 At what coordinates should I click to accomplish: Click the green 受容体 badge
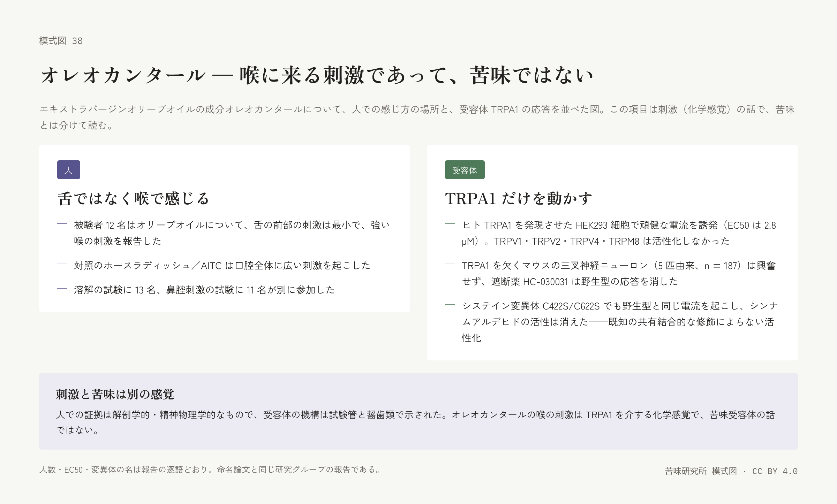(x=465, y=170)
